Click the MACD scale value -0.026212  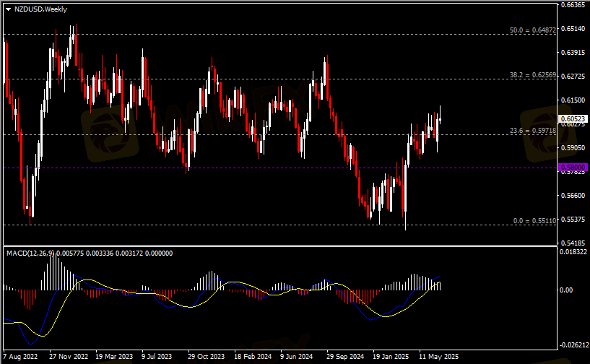[x=574, y=344]
